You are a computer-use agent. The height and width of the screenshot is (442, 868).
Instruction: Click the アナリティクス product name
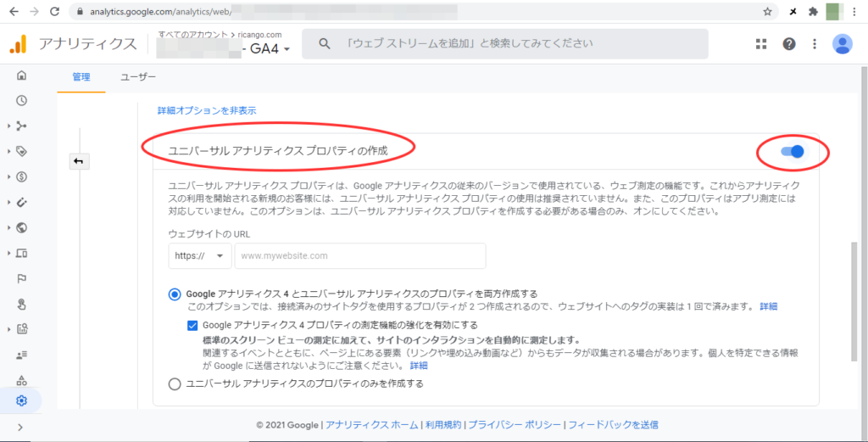(x=87, y=44)
